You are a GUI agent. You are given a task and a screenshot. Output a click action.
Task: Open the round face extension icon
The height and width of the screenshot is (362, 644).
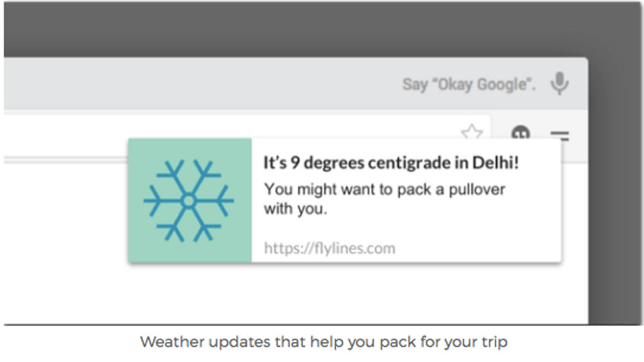point(521,132)
